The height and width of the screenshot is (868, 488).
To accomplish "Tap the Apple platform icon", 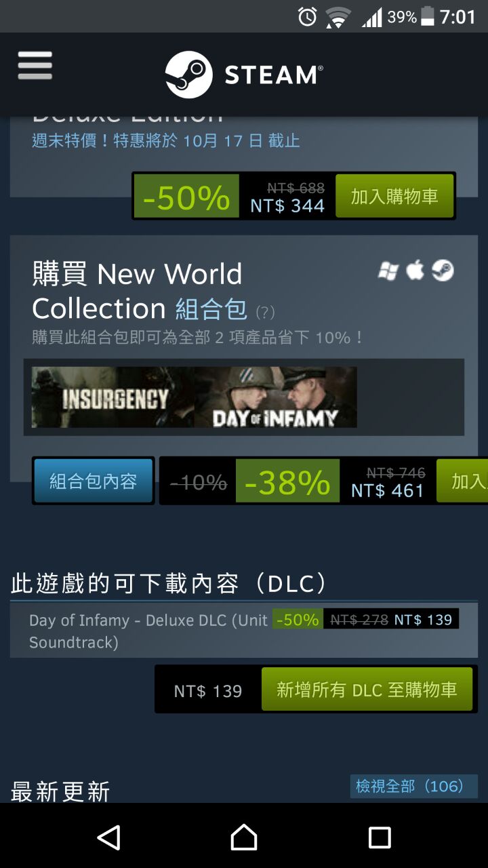I will 415,271.
